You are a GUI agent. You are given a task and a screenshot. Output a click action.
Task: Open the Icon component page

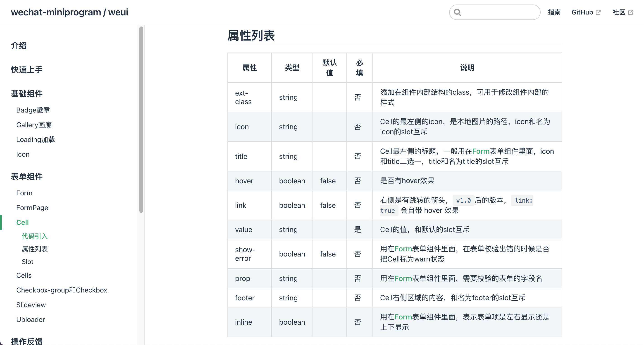click(x=23, y=154)
